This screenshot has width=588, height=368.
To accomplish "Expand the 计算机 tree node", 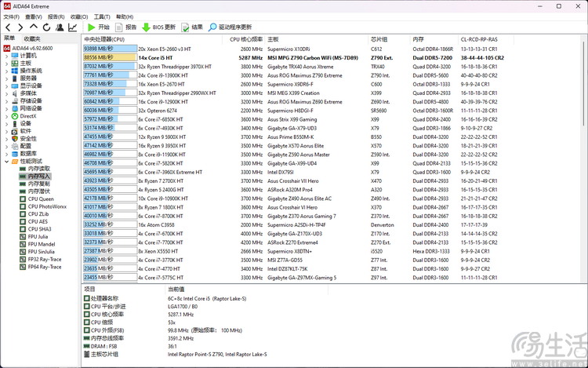I will pyautogui.click(x=7, y=56).
